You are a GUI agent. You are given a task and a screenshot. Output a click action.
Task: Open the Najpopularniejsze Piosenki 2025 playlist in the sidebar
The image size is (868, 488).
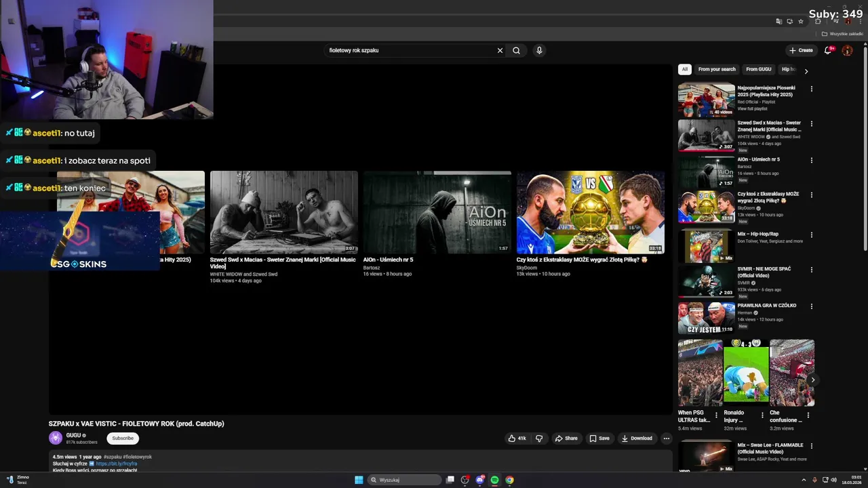click(x=706, y=100)
